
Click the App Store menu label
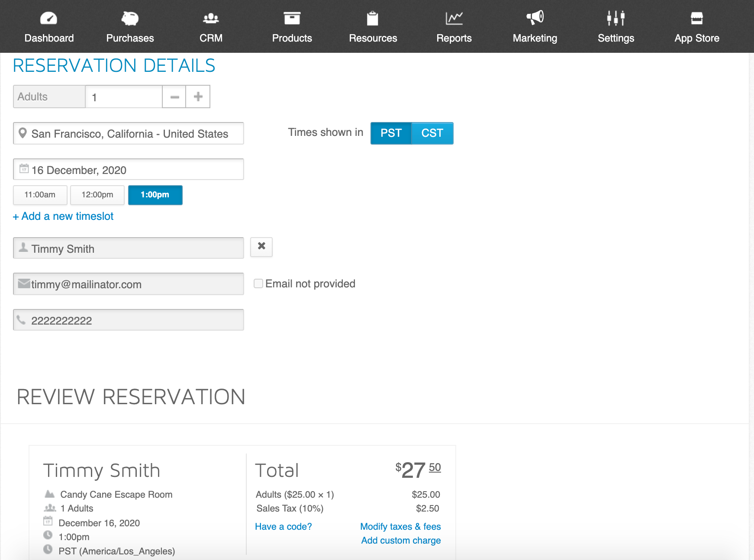point(697,38)
